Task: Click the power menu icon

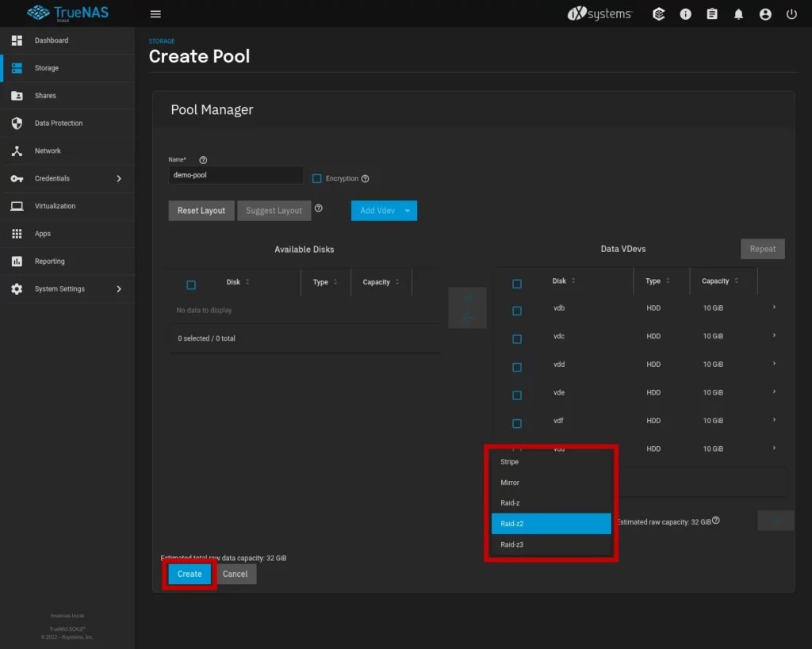Action: (791, 13)
